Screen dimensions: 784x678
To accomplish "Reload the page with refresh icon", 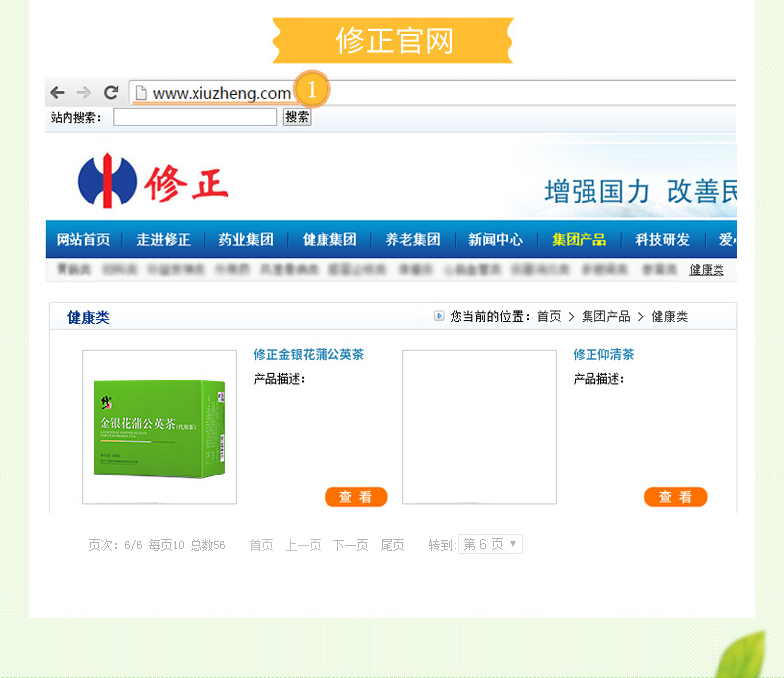I will point(111,92).
